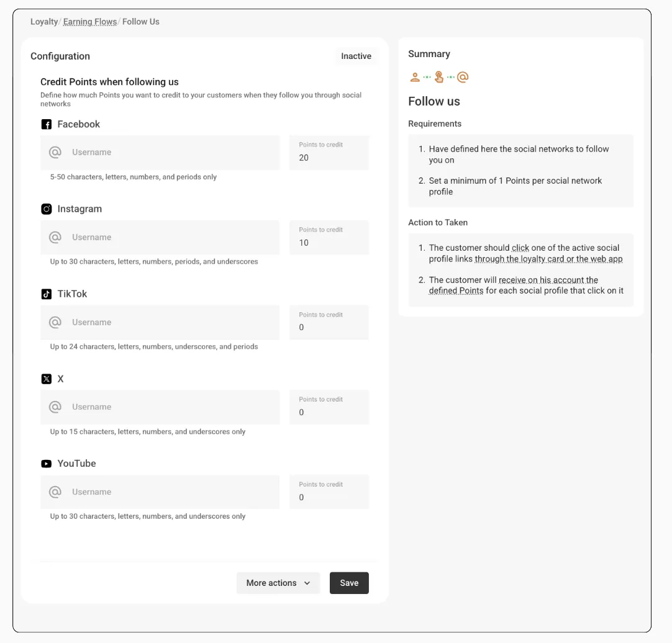Open the Loyalty breadcrumb
This screenshot has height=643, width=672.
coord(44,22)
